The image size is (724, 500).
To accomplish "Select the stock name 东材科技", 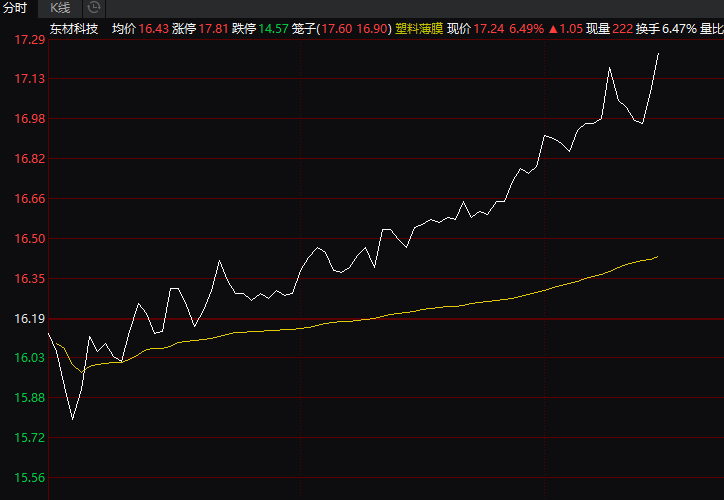I will pyautogui.click(x=74, y=29).
